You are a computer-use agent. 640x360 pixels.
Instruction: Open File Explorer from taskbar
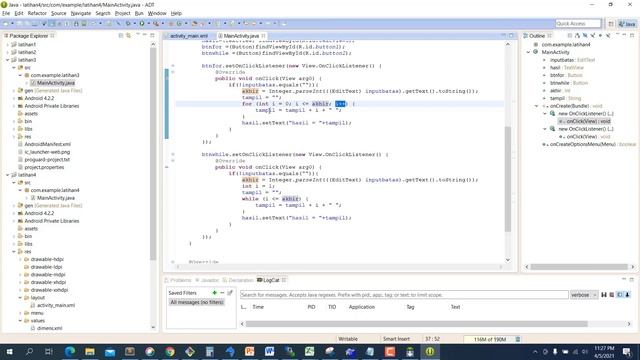[x=90, y=351]
